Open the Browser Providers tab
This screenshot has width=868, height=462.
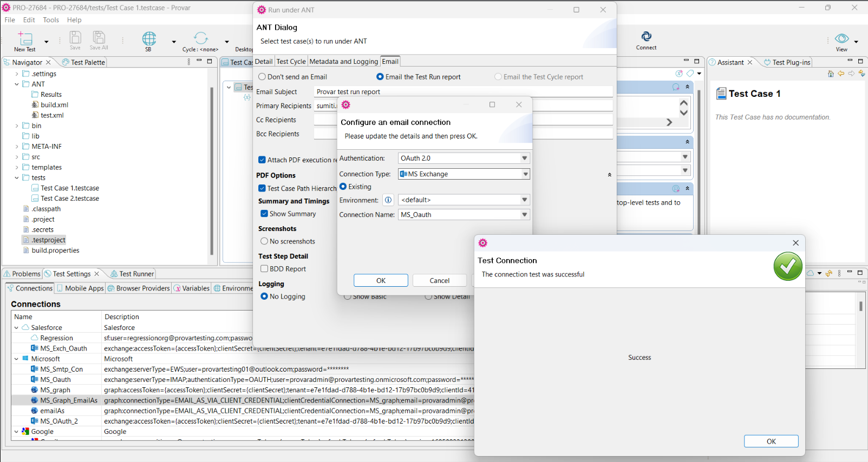pos(139,288)
